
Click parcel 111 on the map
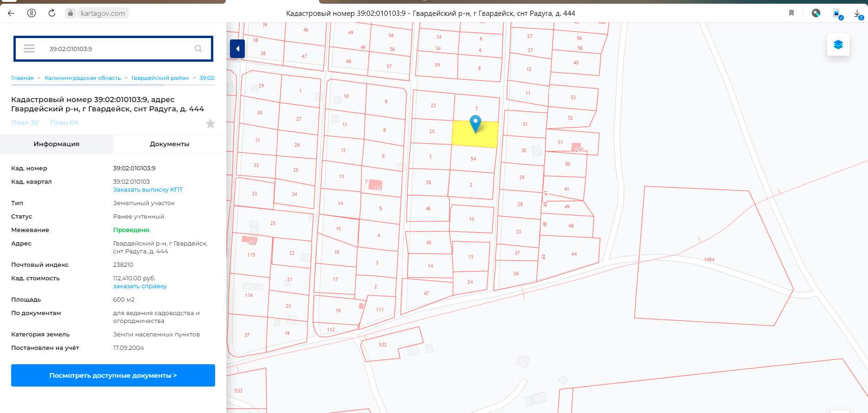(380, 310)
